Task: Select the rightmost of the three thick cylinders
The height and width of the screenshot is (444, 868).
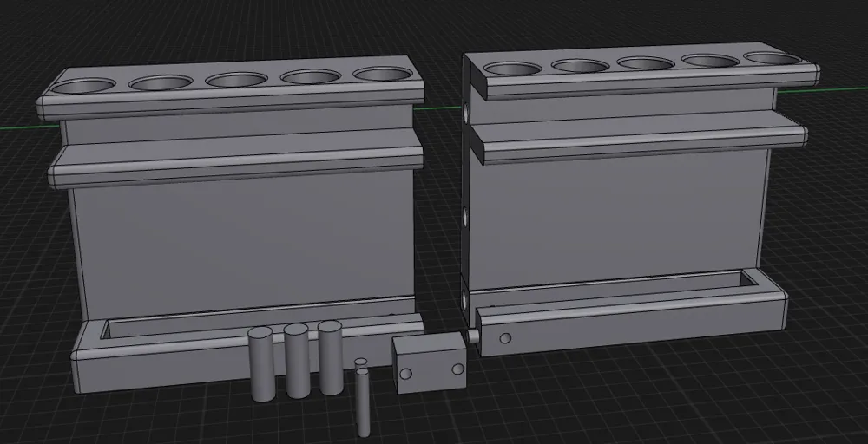Action: 331,357
